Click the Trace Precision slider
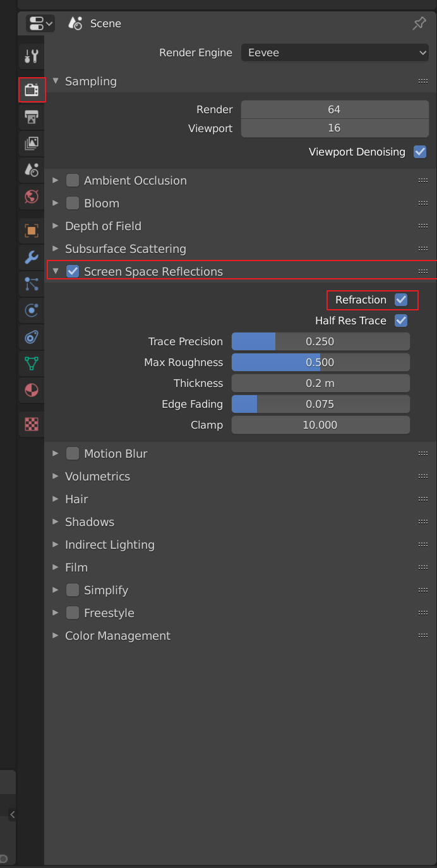The width and height of the screenshot is (437, 868). coord(321,342)
